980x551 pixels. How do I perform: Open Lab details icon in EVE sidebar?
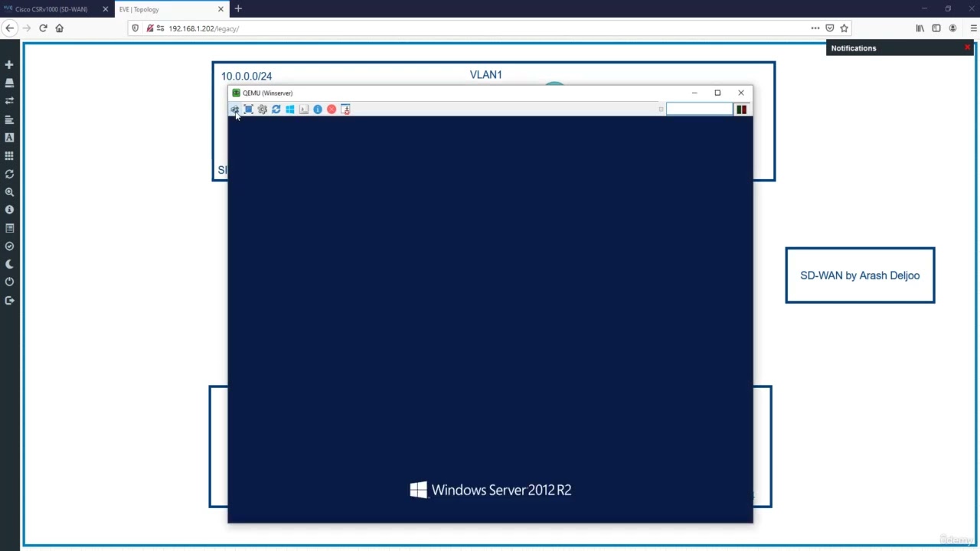pos(9,228)
